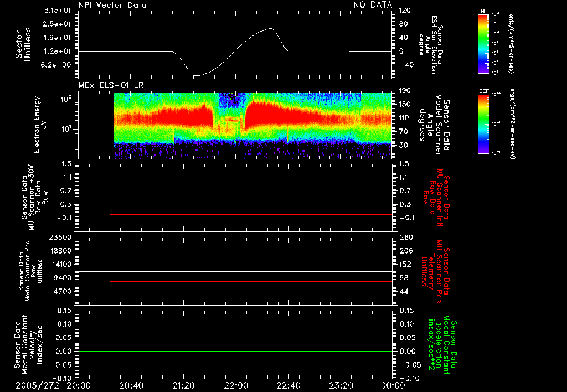Click the '00:00' time tick label
Viewport: 567px width, 392px height.
(x=393, y=385)
